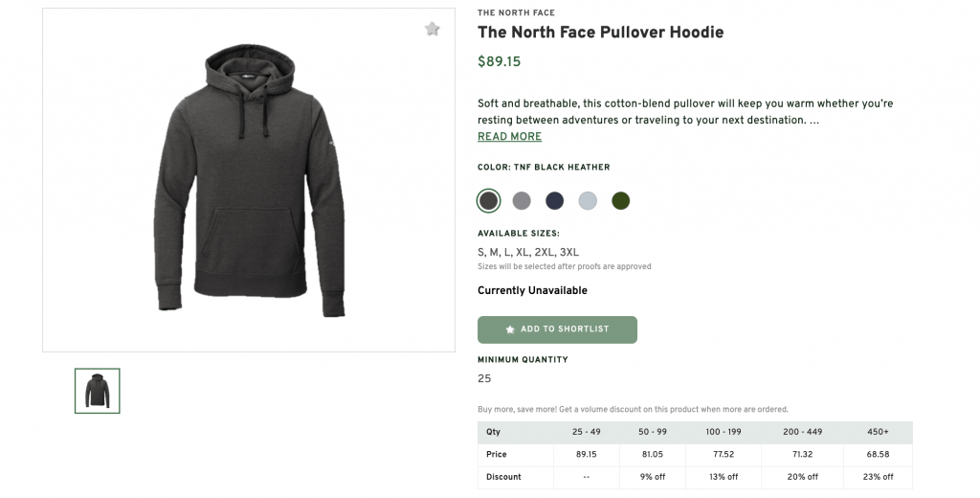Click the 50 - 99 quantity column header
980x498 pixels.
653,432
